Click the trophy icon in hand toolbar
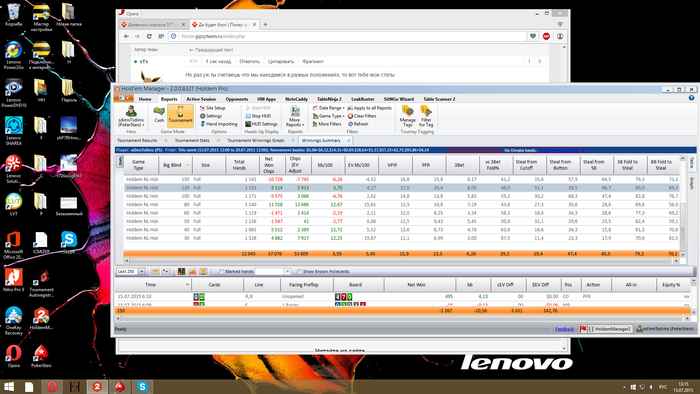 tap(203, 271)
